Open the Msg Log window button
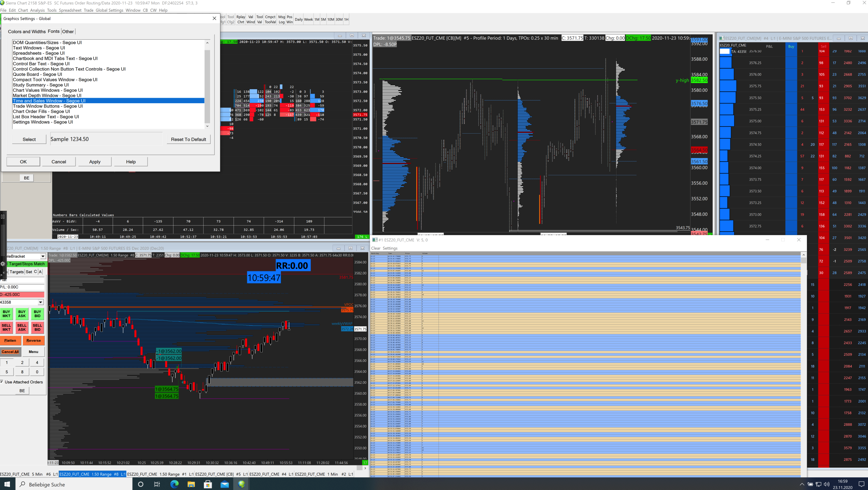 [x=281, y=19]
